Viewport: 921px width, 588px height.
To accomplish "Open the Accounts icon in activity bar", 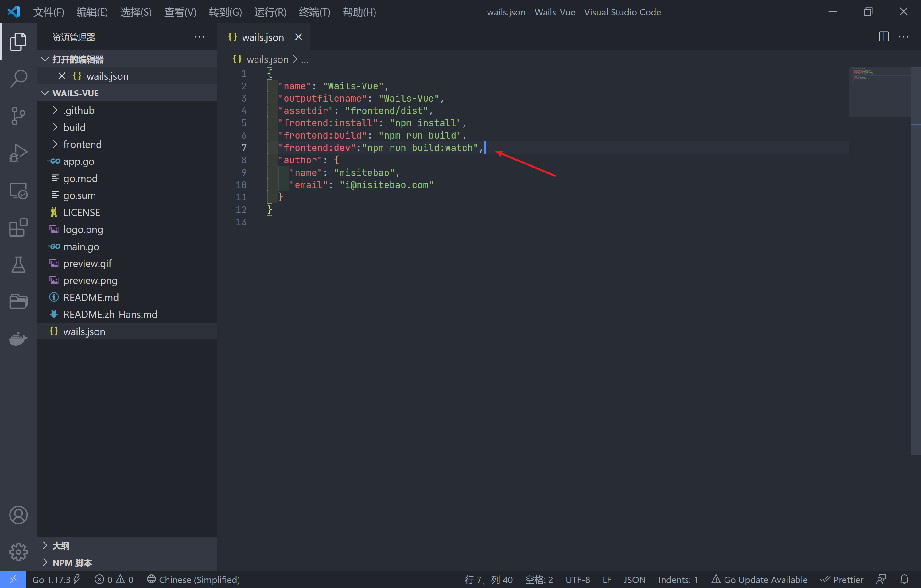I will pos(18,515).
